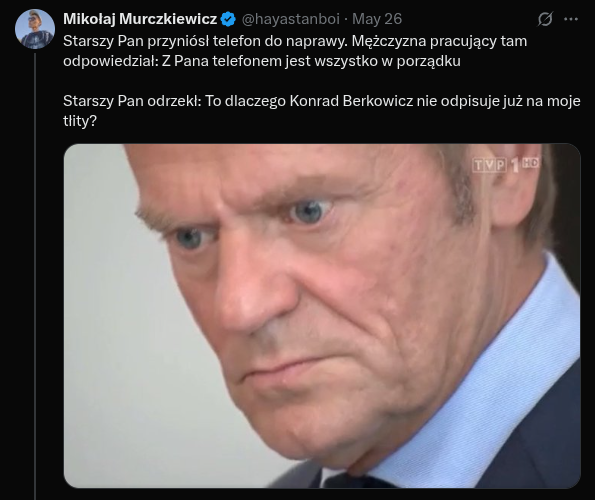Click the TVP 1 HD watermark logo

pos(505,164)
